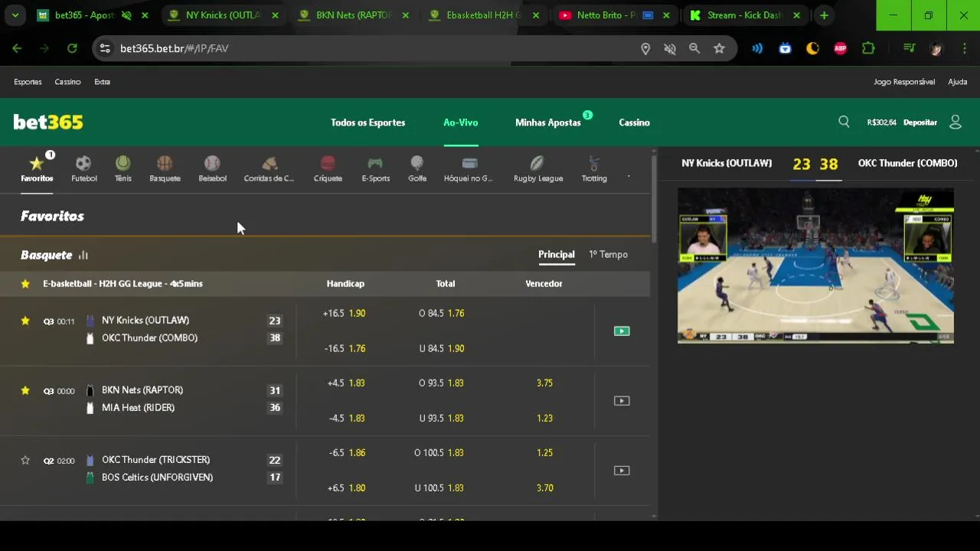Open Cassino in main navigation

pos(634,122)
